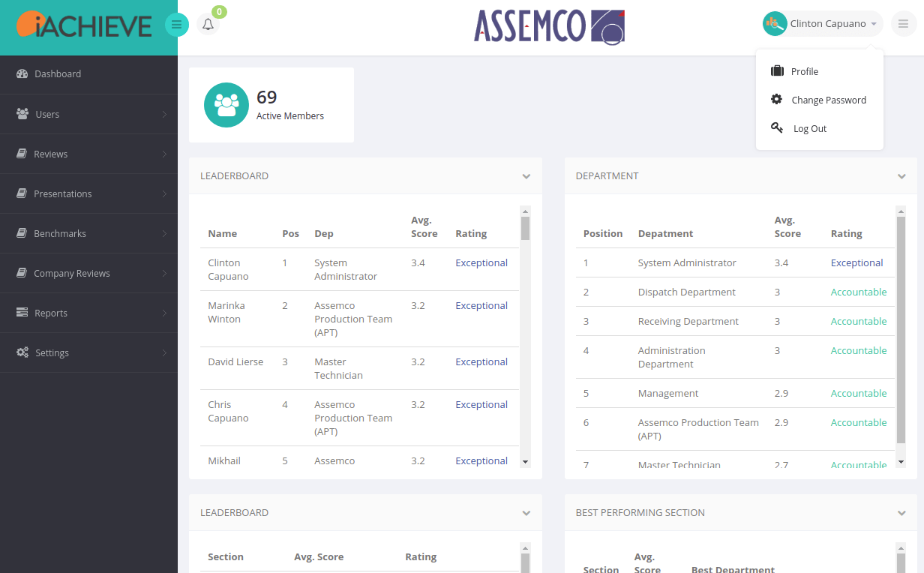Click the ASSEMCO company logo
Screen dimensions: 924x573
pyautogui.click(x=550, y=26)
